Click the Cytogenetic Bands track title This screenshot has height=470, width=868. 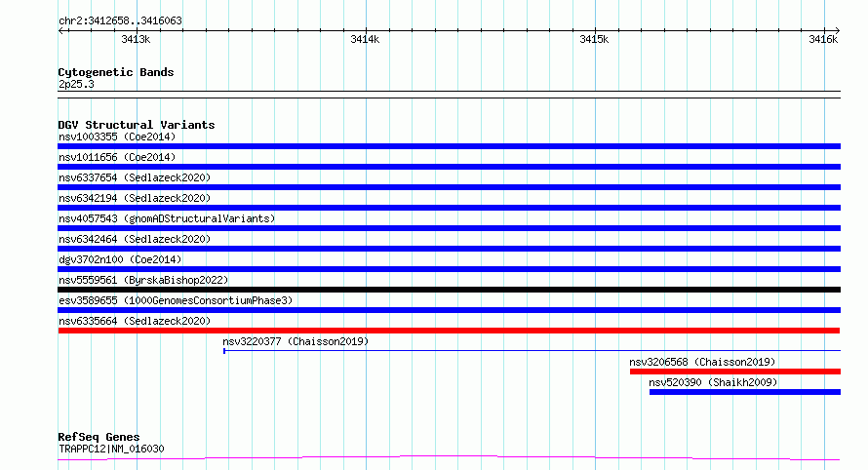tap(116, 72)
